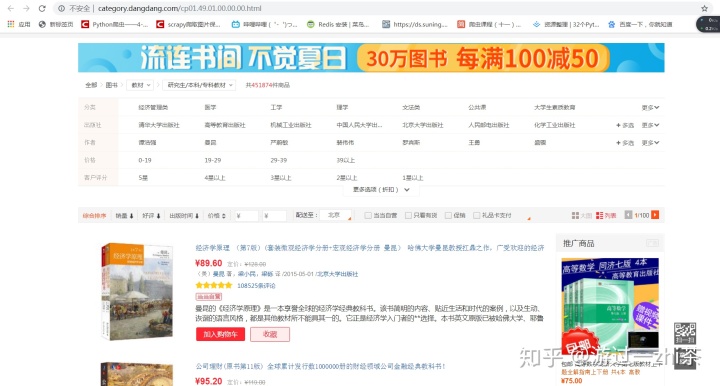Sort by sales 销量 with down arrow
This screenshot has width=720, height=386.
pos(124,215)
